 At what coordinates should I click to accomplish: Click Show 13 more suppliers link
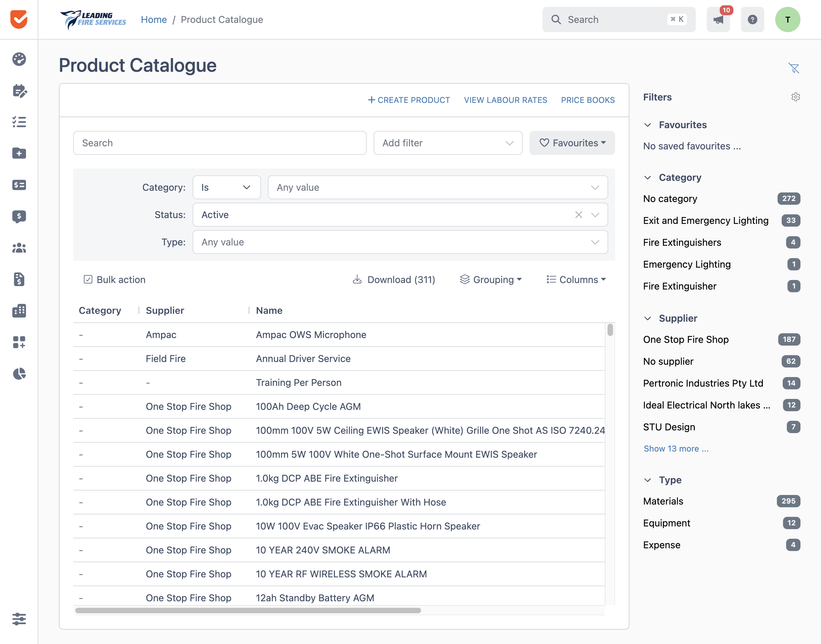pyautogui.click(x=676, y=449)
